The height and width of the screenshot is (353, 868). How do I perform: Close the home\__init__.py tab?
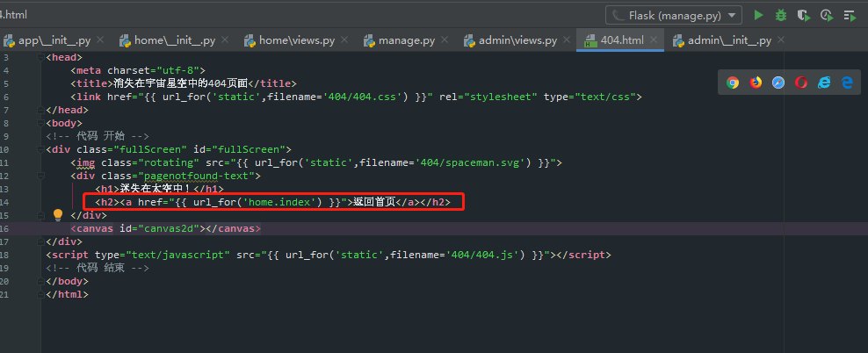[x=225, y=40]
